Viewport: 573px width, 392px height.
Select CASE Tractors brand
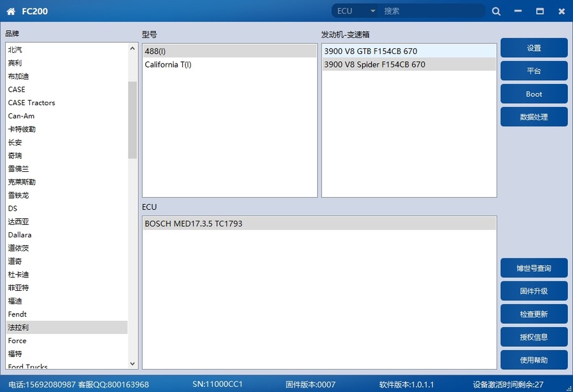pos(67,102)
